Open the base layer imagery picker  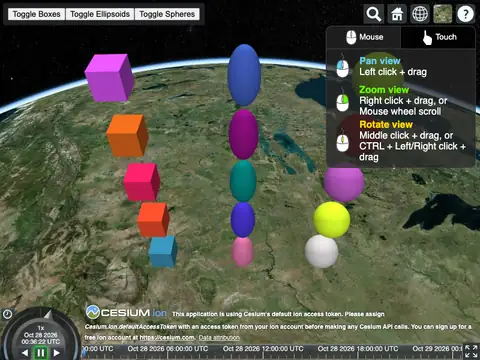443,14
